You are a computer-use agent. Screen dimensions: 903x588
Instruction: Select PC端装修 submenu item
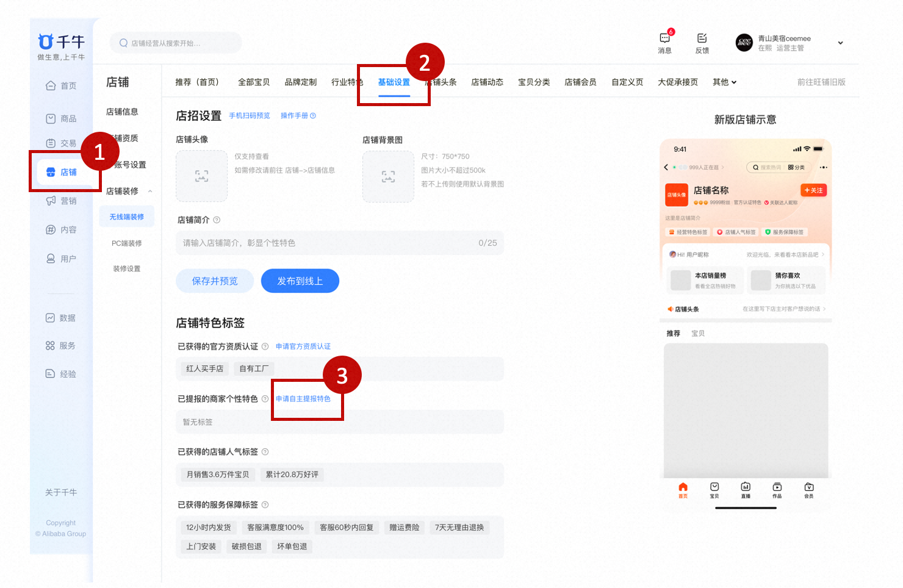tap(127, 243)
